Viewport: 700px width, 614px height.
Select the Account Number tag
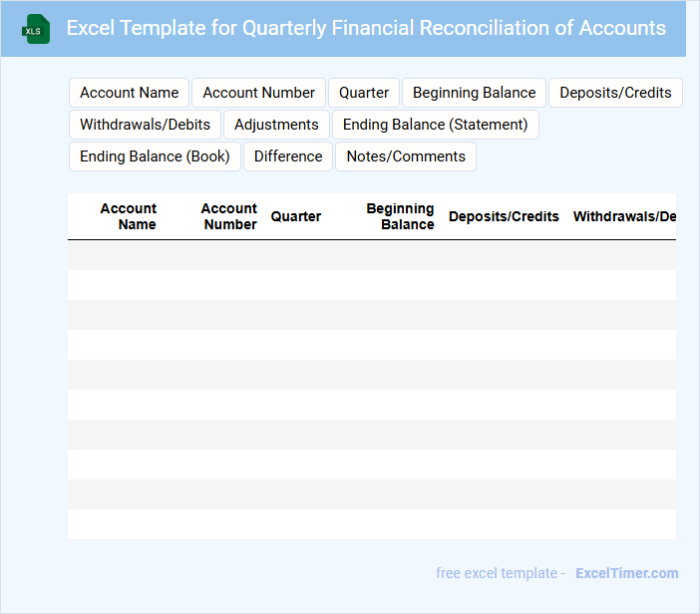(x=258, y=93)
